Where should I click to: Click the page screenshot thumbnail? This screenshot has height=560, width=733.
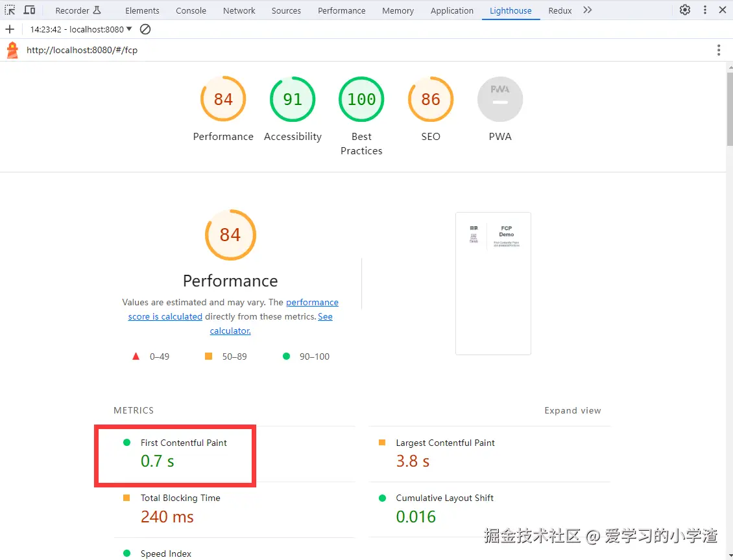493,283
